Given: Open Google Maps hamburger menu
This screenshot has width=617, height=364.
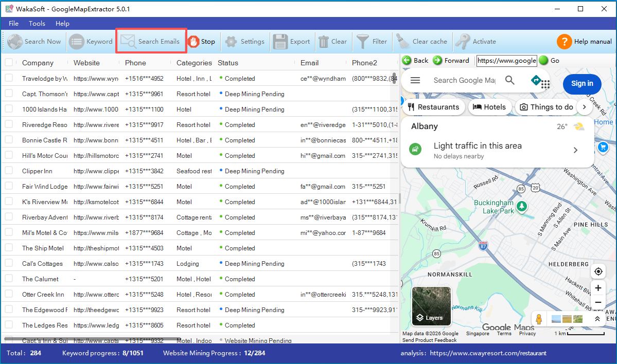Looking at the screenshot, I should tap(415, 80).
